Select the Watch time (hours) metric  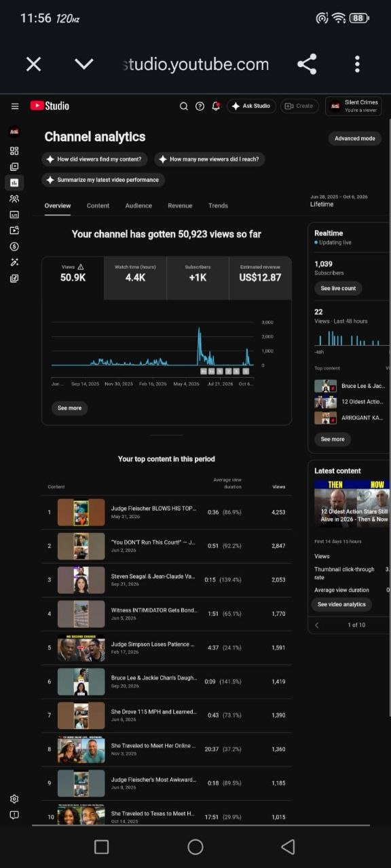135,278
